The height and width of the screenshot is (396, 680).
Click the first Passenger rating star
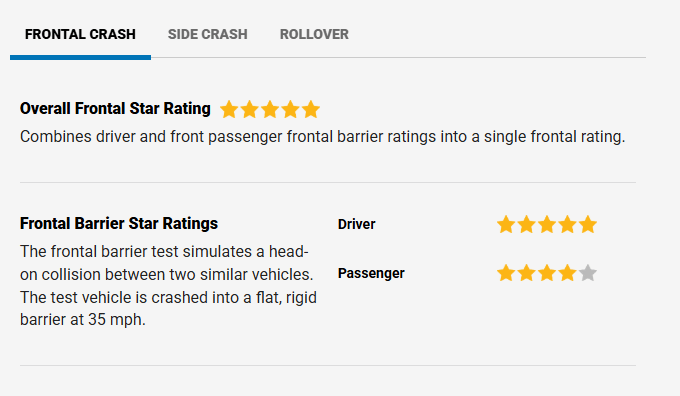[506, 273]
